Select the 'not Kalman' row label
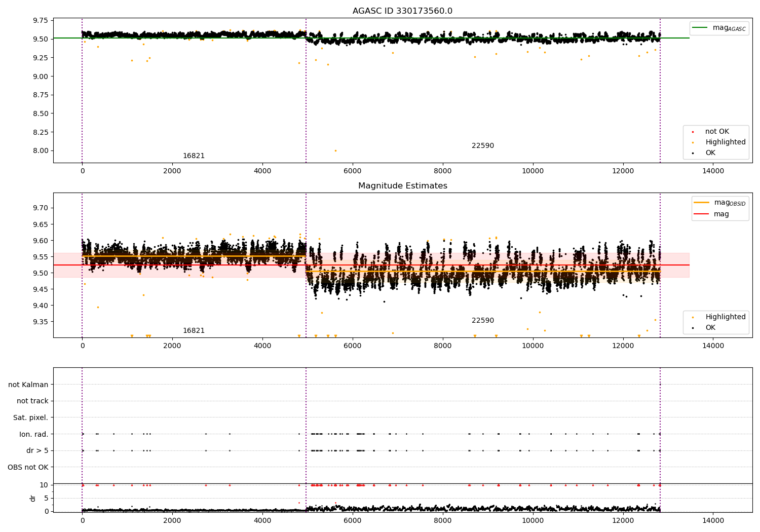760x532 pixels. pyautogui.click(x=28, y=385)
